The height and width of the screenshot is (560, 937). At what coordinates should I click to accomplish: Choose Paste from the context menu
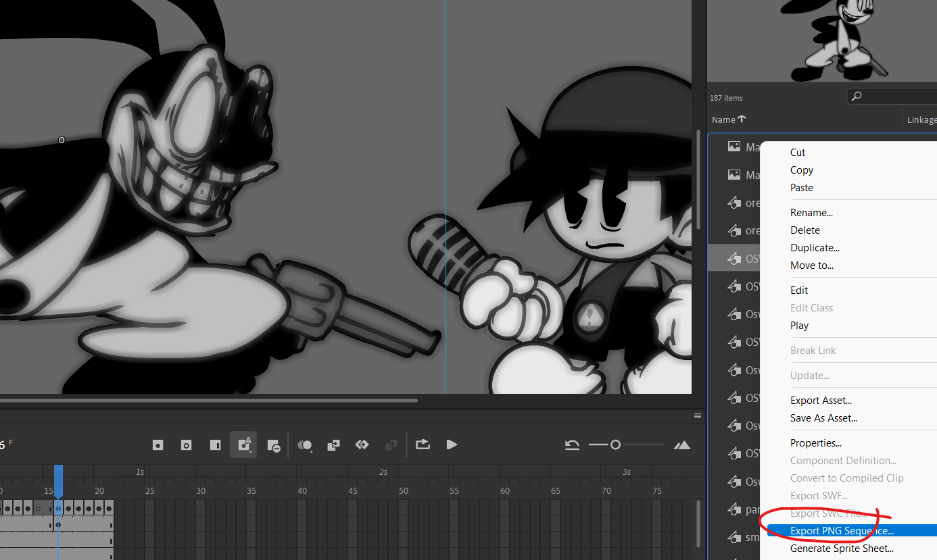pos(802,188)
